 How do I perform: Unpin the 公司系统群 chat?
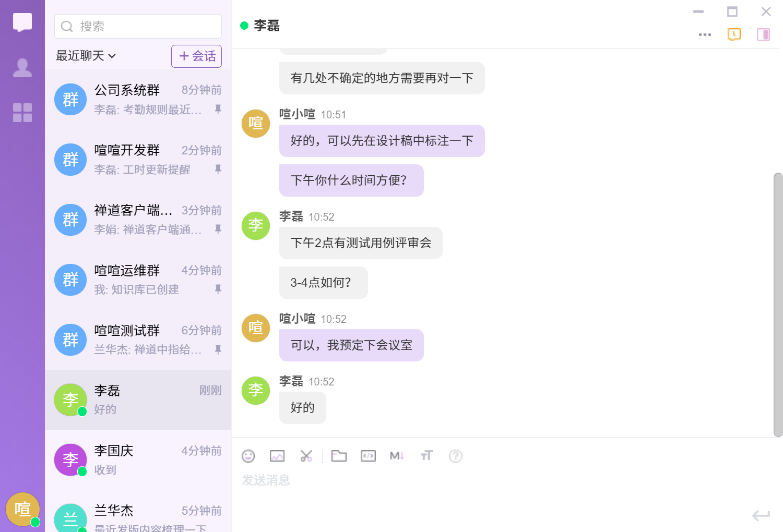pos(218,109)
